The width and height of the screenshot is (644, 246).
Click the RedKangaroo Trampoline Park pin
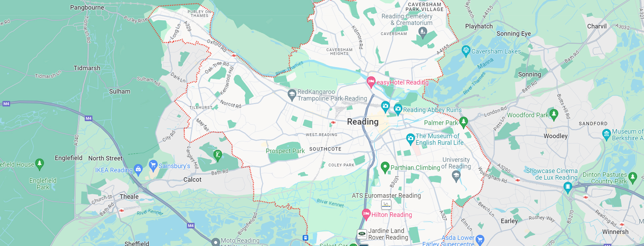(292, 95)
